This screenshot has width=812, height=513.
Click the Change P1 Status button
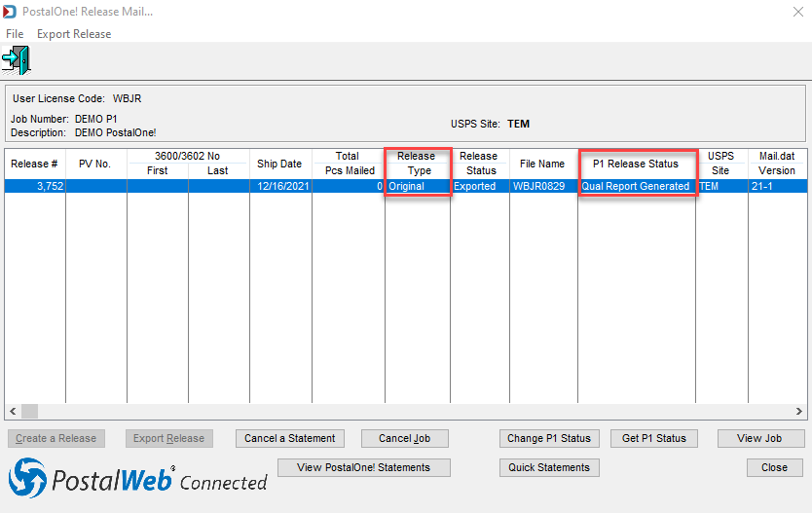click(549, 438)
